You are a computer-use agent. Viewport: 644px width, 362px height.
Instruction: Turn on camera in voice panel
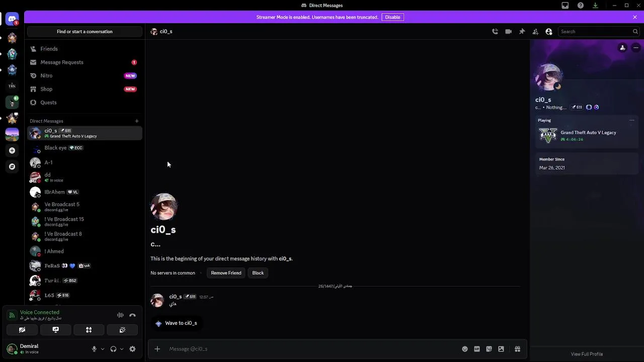pos(22,330)
